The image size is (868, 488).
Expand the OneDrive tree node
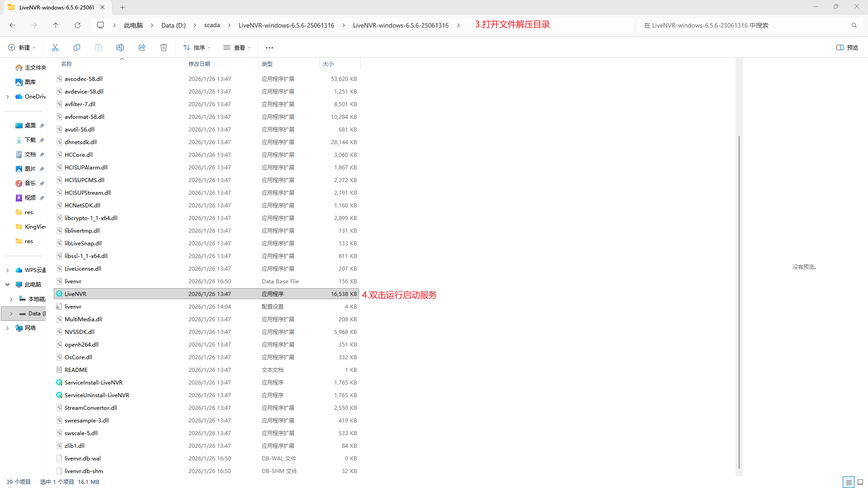pos(8,97)
